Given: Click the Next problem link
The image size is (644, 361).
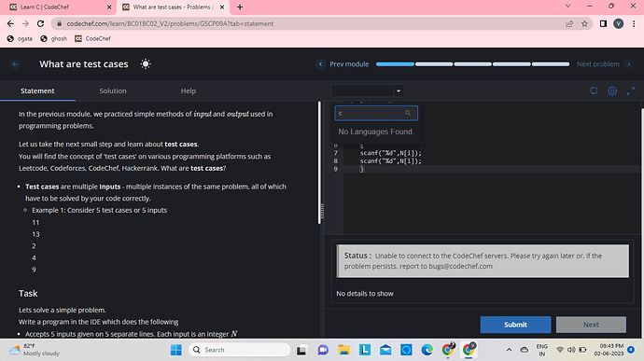Looking at the screenshot, I should coord(597,64).
